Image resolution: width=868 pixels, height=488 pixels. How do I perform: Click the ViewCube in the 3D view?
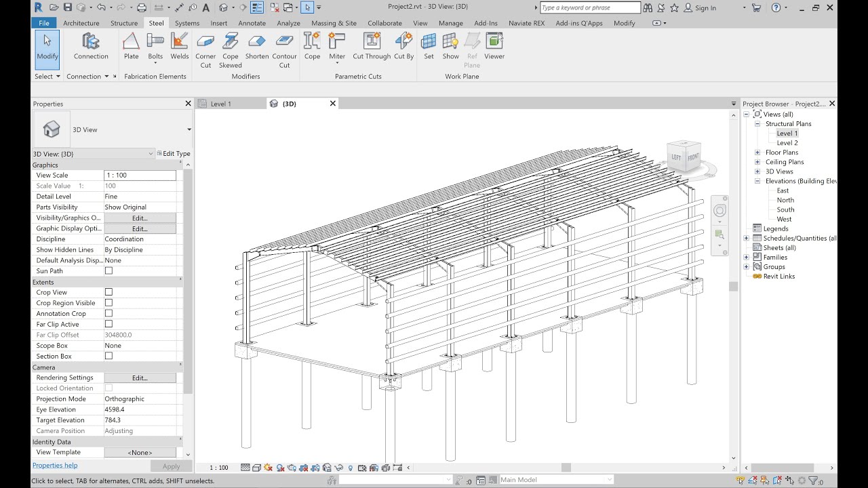pyautogui.click(x=684, y=157)
